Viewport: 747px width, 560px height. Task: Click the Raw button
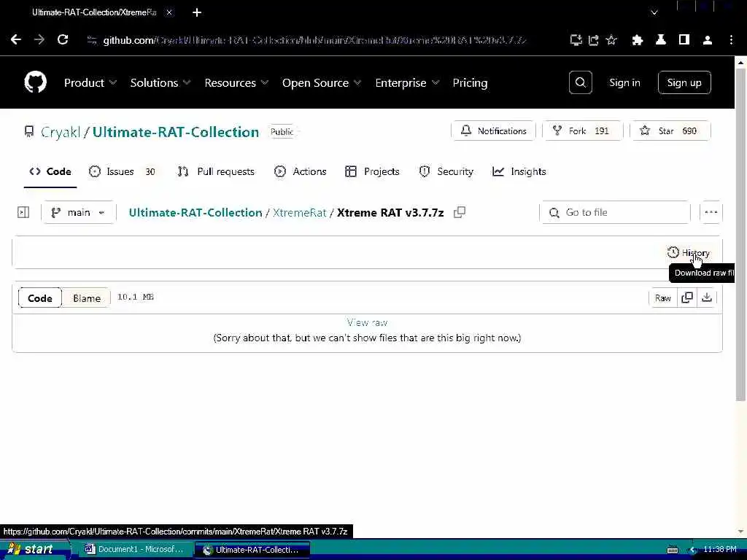pos(662,298)
